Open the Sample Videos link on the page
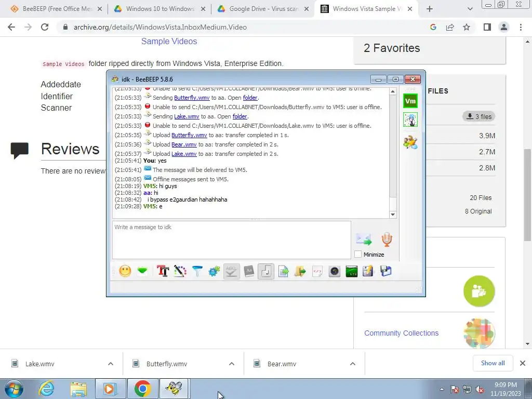This screenshot has width=532, height=399. point(169,42)
